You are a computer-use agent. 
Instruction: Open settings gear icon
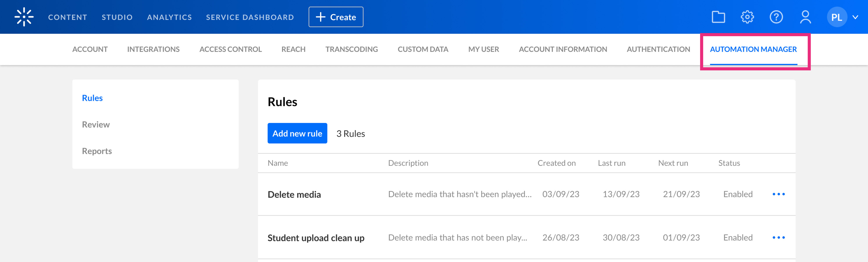tap(747, 17)
